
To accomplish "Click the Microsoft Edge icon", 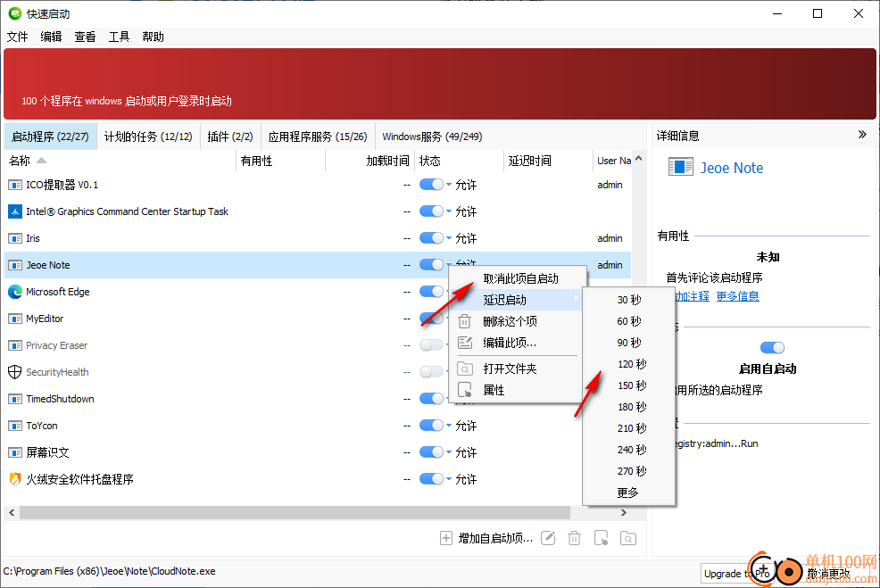I will tap(15, 292).
